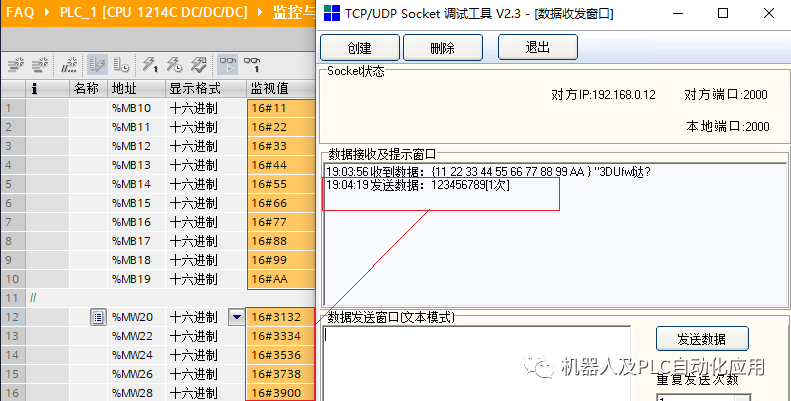Click the 19:03:56 received data log line
791x401 pixels.
click(x=488, y=172)
